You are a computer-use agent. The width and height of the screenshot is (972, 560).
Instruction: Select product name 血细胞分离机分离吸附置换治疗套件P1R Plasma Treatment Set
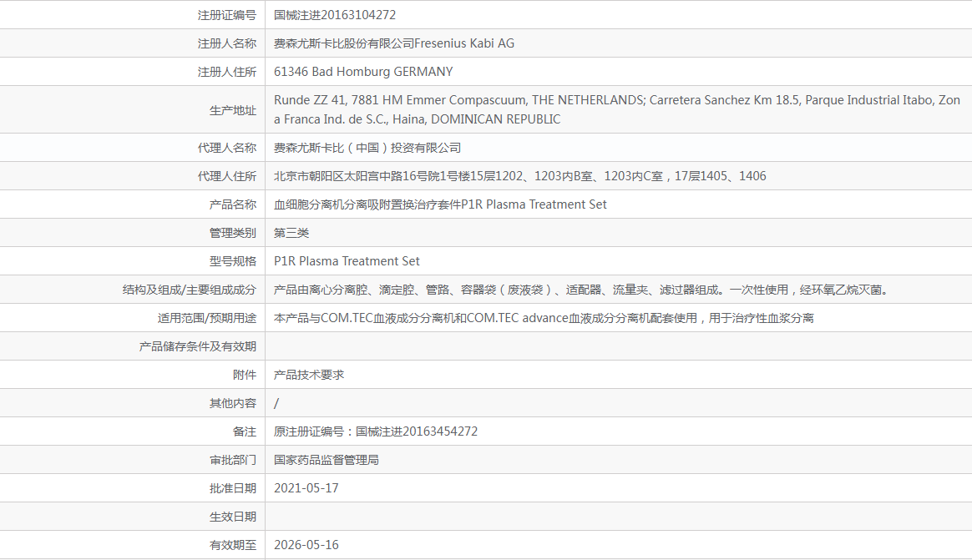[x=440, y=205]
